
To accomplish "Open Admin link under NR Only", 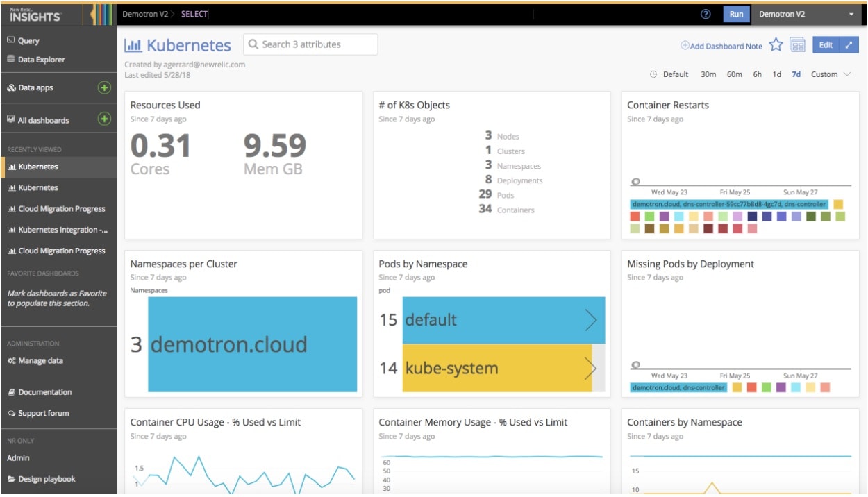I will coord(18,458).
